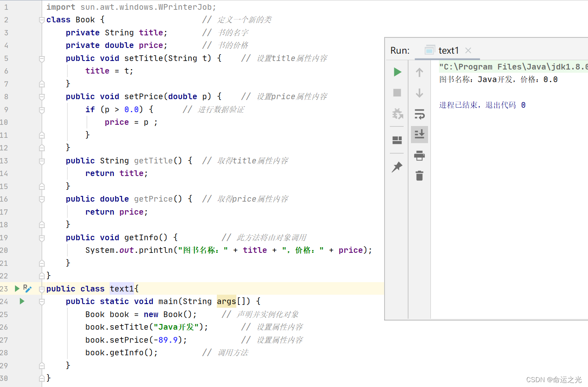Toggle soft-wrap for console output

419,114
